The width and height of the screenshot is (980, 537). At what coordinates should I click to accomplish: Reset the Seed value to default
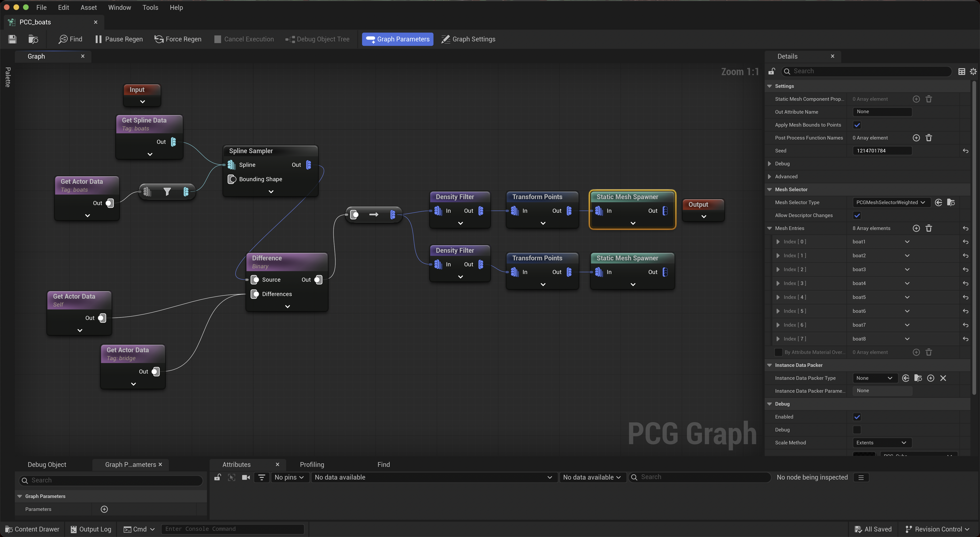coord(965,151)
